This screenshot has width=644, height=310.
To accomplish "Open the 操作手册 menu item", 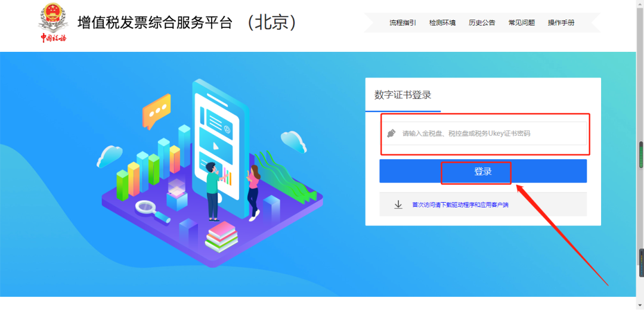I will coord(561,23).
